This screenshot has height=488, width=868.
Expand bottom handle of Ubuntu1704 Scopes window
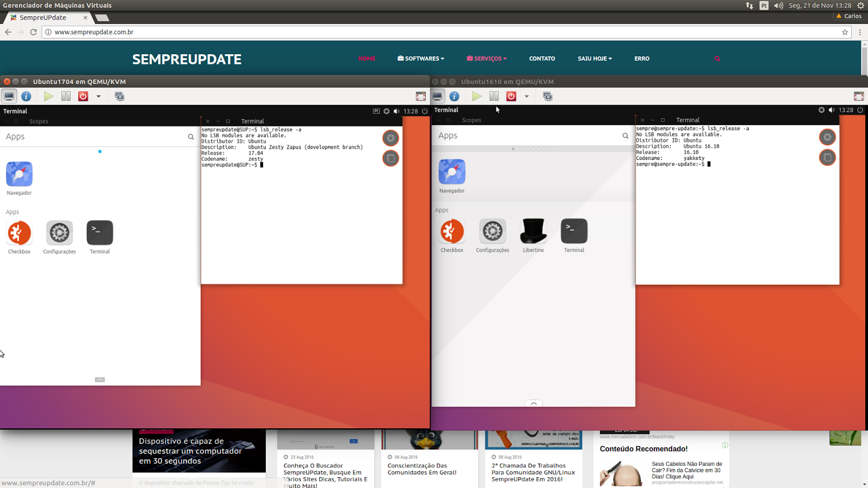click(x=100, y=380)
